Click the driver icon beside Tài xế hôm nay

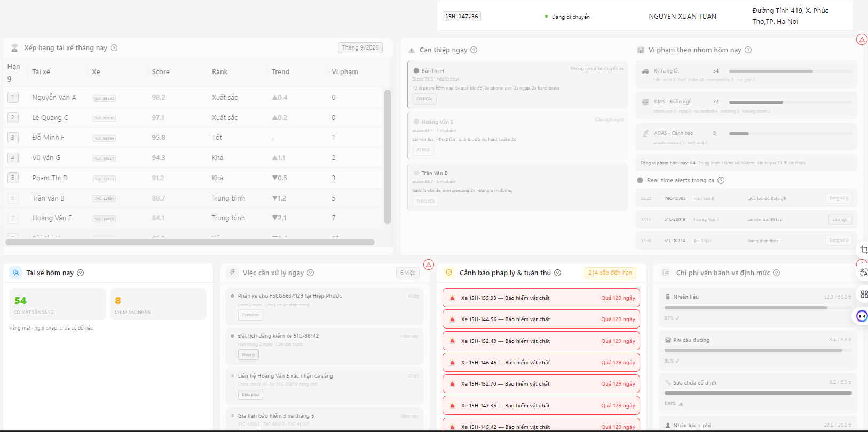(15, 273)
